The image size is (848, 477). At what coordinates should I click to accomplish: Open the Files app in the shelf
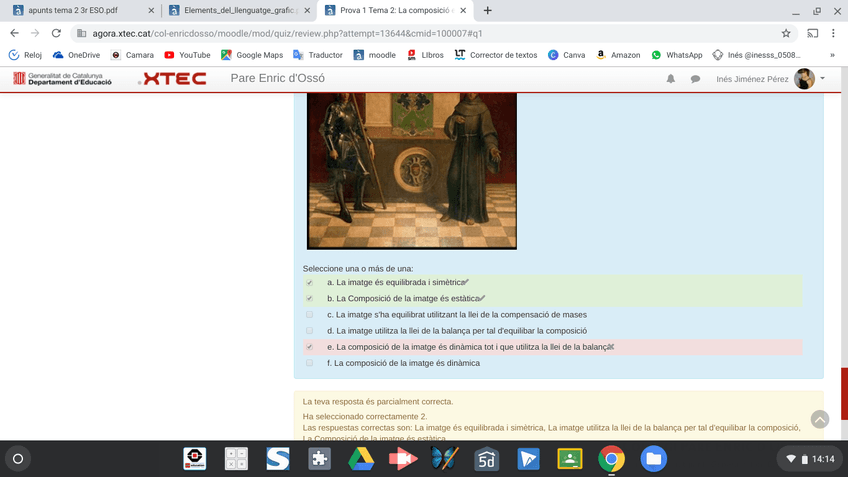tap(653, 459)
